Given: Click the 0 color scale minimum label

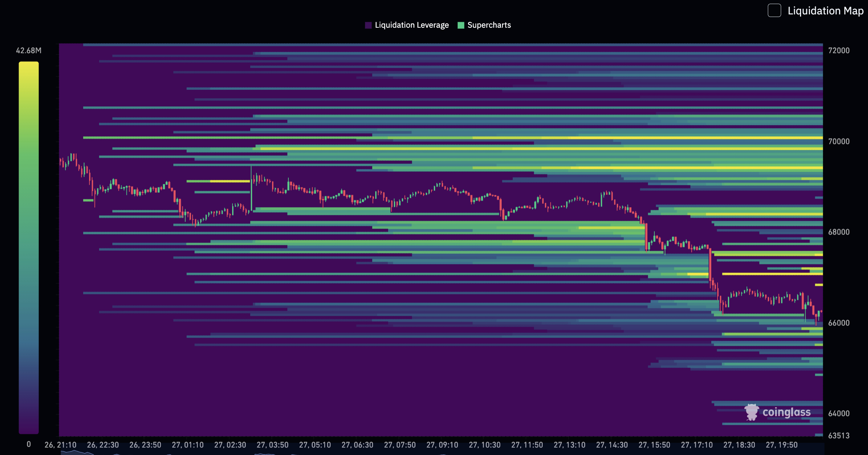Looking at the screenshot, I should tap(29, 444).
